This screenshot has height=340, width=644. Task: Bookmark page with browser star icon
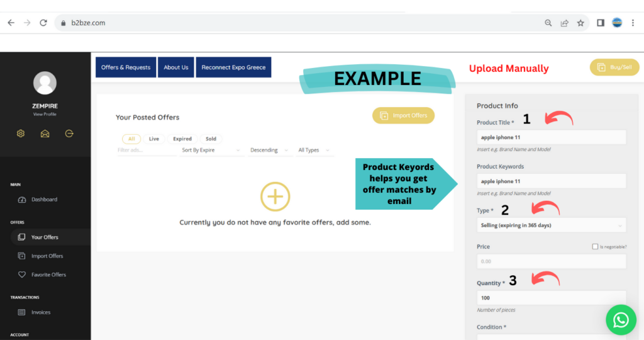(580, 23)
